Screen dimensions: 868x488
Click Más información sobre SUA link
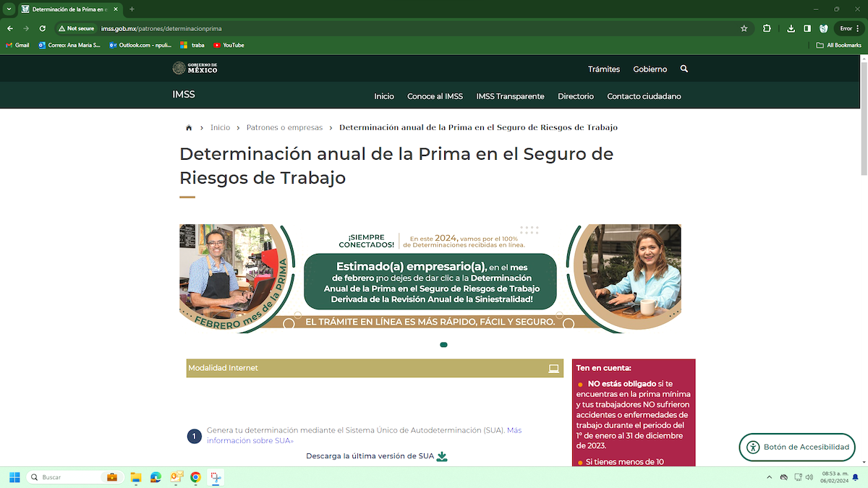click(250, 440)
